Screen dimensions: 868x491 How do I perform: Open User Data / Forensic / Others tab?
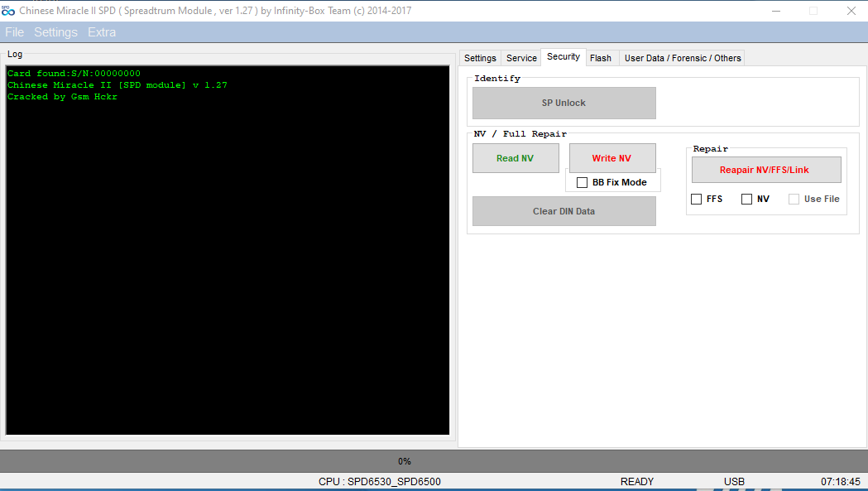point(683,58)
